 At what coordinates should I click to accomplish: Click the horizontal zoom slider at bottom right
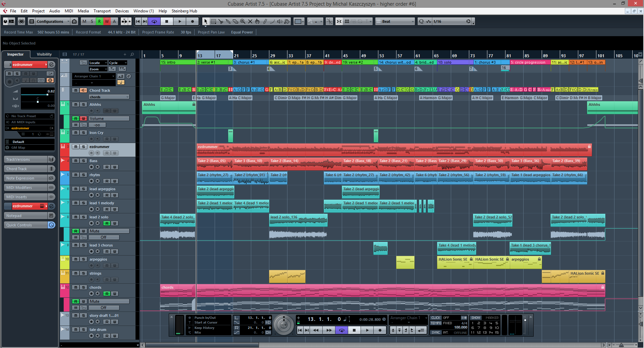(621, 345)
